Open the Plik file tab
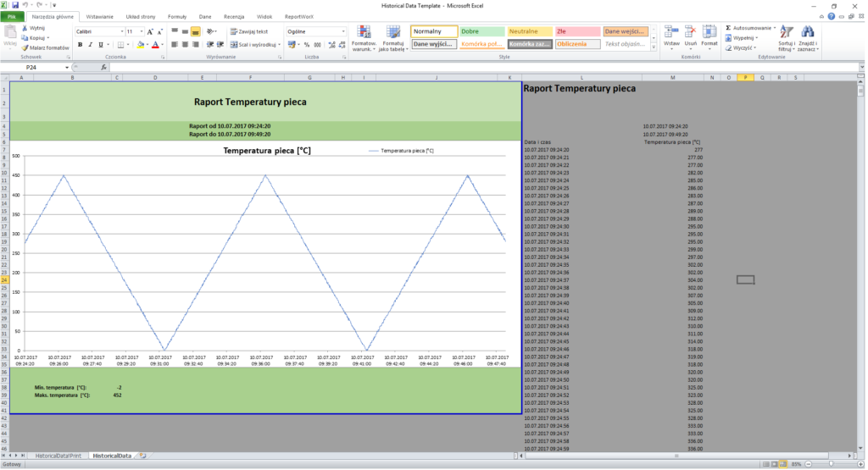 [x=12, y=17]
